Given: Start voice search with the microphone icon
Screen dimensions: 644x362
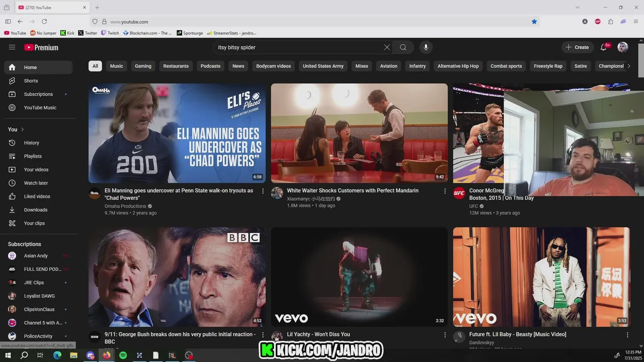Looking at the screenshot, I should point(426,47).
